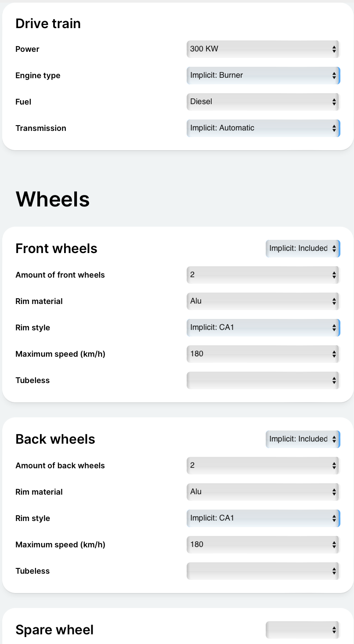Open the empty front wheels Tubeless dropdown
The width and height of the screenshot is (354, 644).
click(x=263, y=380)
